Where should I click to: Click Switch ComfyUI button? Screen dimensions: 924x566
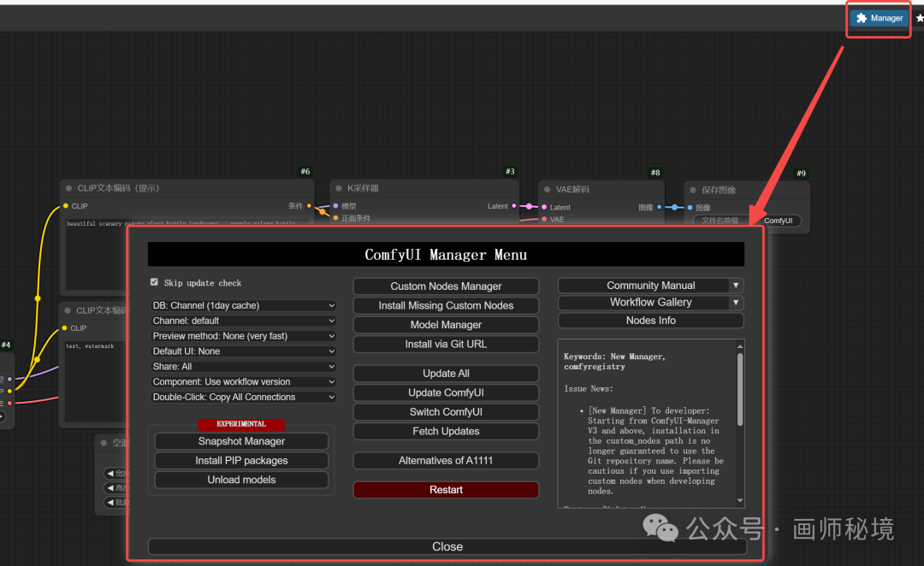pyautogui.click(x=446, y=412)
